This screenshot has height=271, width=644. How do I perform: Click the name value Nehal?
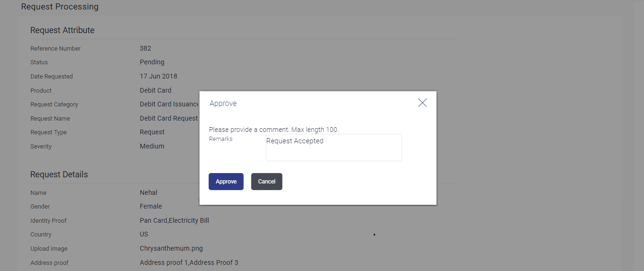[x=148, y=192]
